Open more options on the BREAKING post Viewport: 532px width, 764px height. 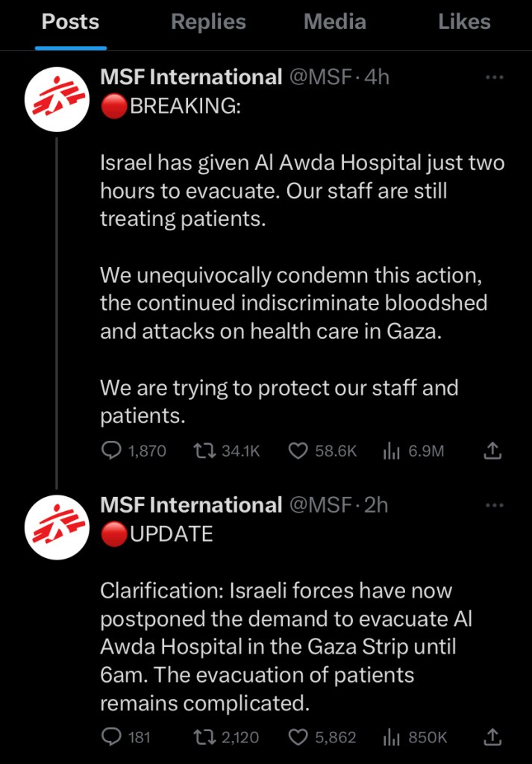tap(494, 77)
